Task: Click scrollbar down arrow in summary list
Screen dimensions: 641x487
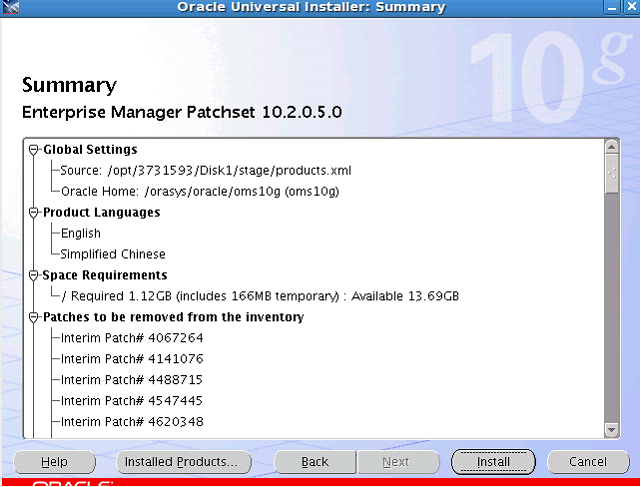Action: click(x=612, y=430)
